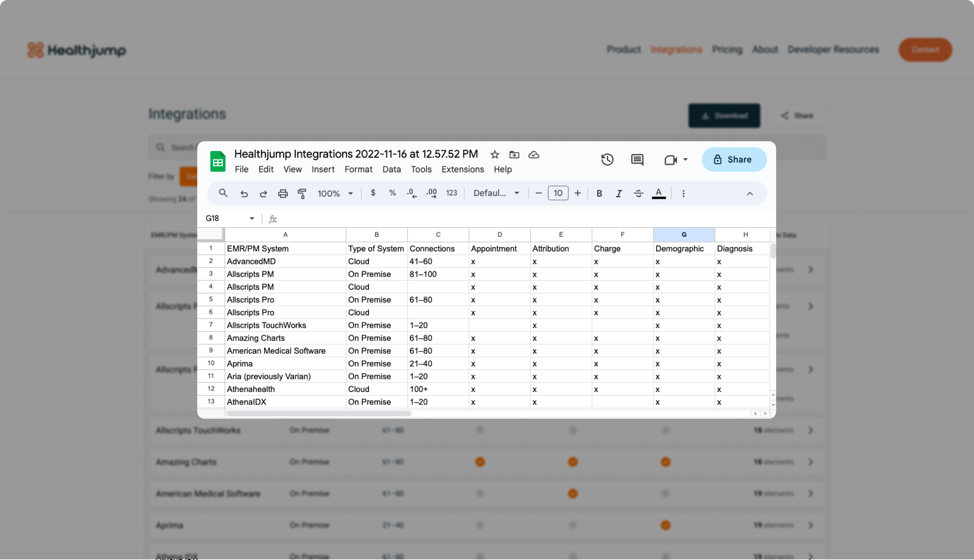Click the blue Share button in Sheets
This screenshot has height=560, width=974.
[x=734, y=160]
